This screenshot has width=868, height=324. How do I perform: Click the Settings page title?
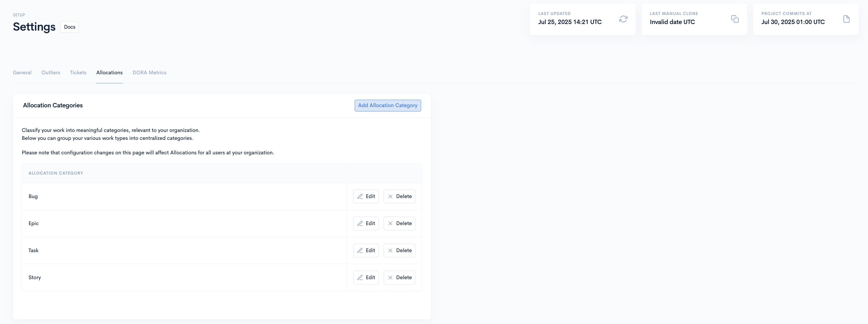pyautogui.click(x=34, y=27)
